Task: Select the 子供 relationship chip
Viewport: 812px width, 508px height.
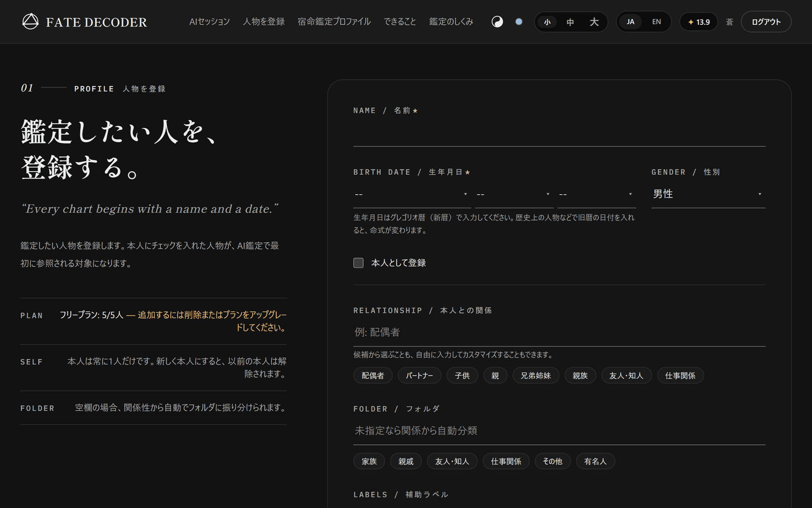Action: (462, 376)
